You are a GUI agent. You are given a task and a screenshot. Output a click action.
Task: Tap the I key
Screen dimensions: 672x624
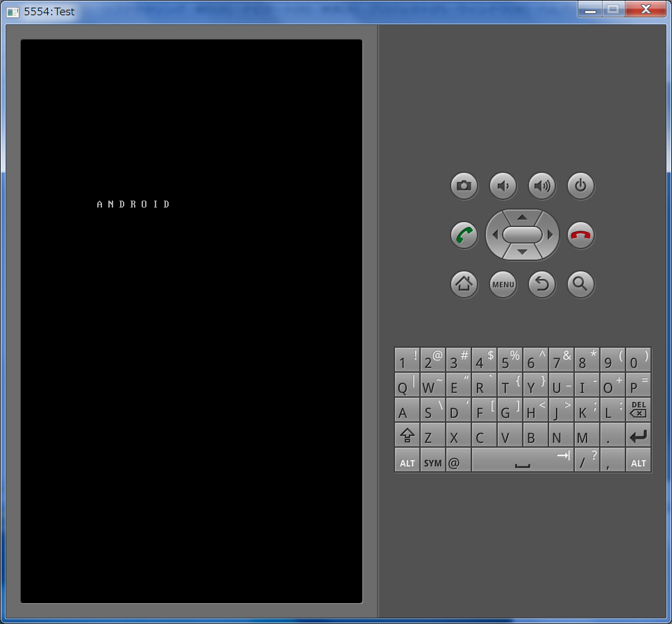point(587,385)
